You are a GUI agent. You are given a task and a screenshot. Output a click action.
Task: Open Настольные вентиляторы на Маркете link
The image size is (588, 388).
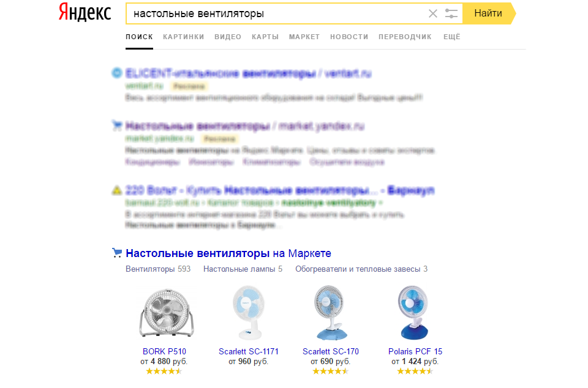coord(228,253)
